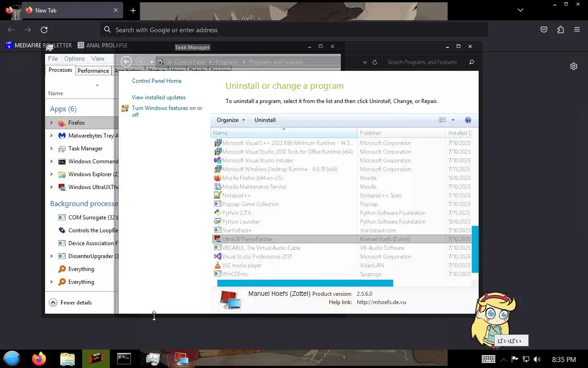The width and height of the screenshot is (588, 368).
Task: Click the Visual Studio Professional 2017 icon
Action: coord(218,257)
